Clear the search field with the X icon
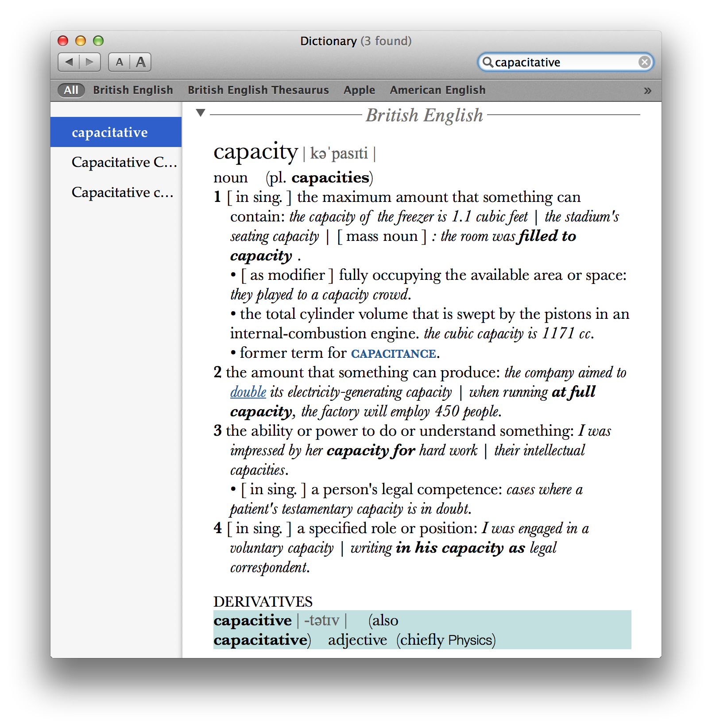 click(x=645, y=62)
